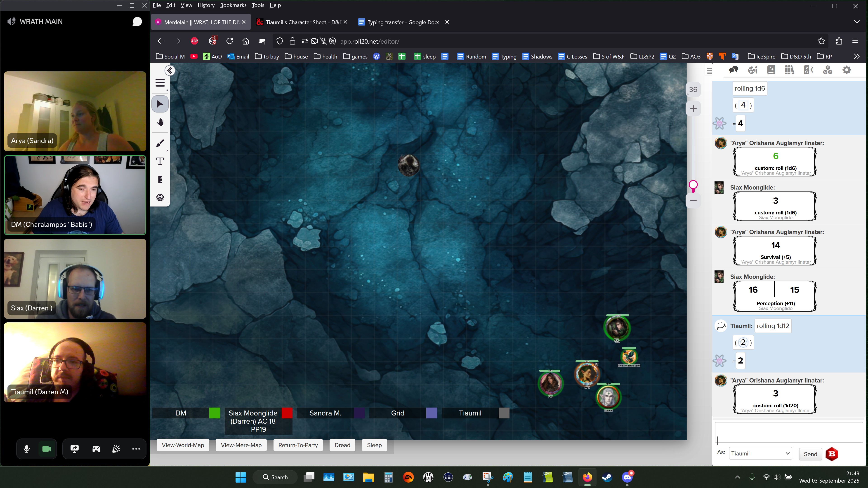868x488 pixels.
Task: Select the Text tool in Roll20 toolbar
Action: click(x=160, y=162)
